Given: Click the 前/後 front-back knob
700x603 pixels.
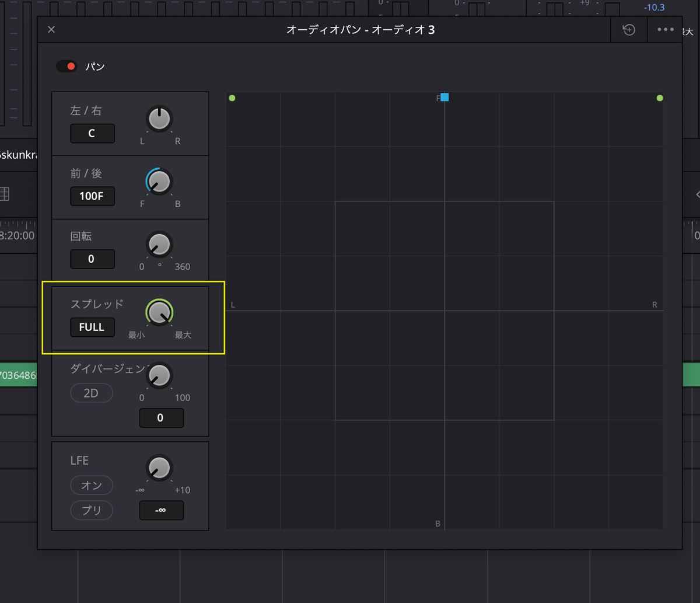Looking at the screenshot, I should [159, 182].
